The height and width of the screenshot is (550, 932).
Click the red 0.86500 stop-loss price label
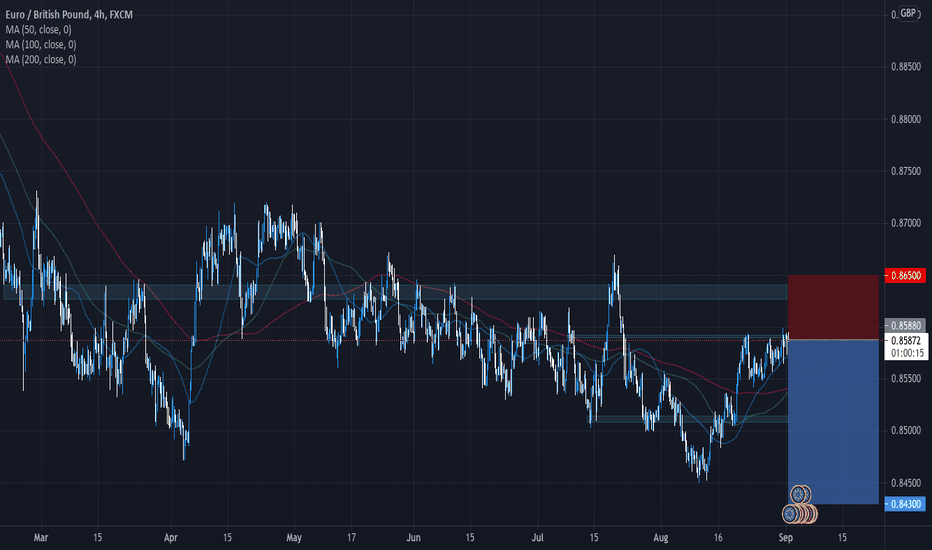[905, 275]
